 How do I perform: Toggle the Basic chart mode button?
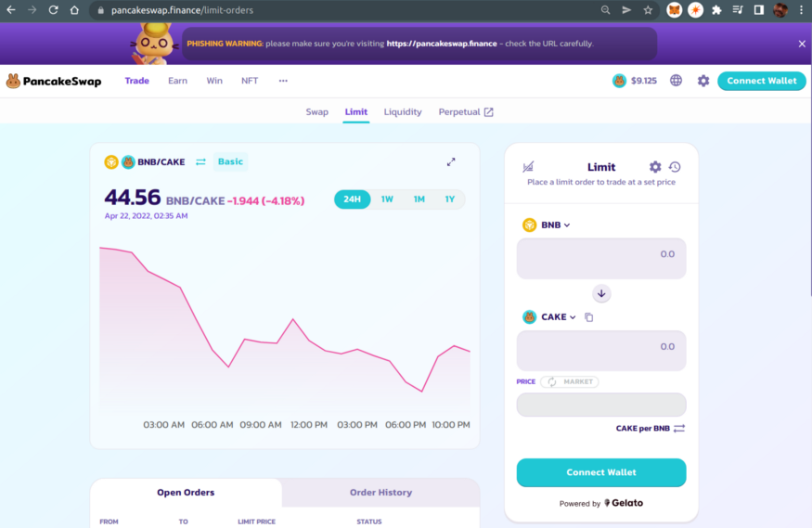pyautogui.click(x=230, y=161)
